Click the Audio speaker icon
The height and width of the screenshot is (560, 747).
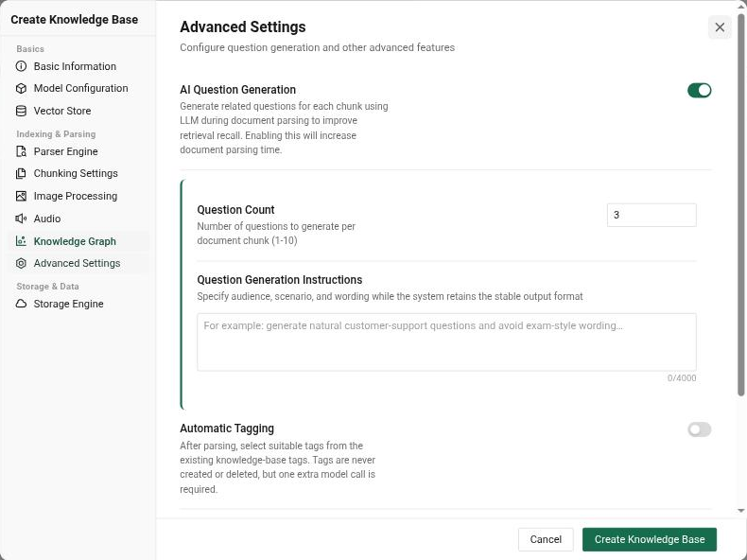[x=21, y=219]
